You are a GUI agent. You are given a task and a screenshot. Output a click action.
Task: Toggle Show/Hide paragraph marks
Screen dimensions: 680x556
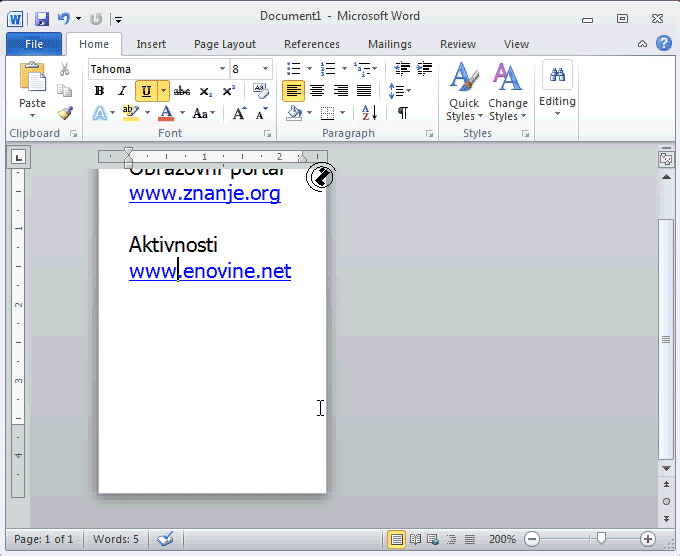tap(402, 113)
